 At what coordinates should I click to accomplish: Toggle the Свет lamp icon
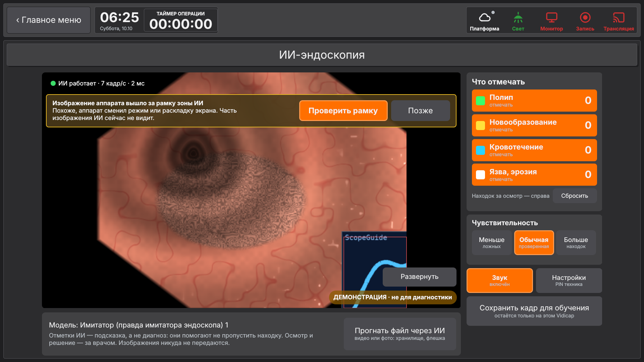518,20
